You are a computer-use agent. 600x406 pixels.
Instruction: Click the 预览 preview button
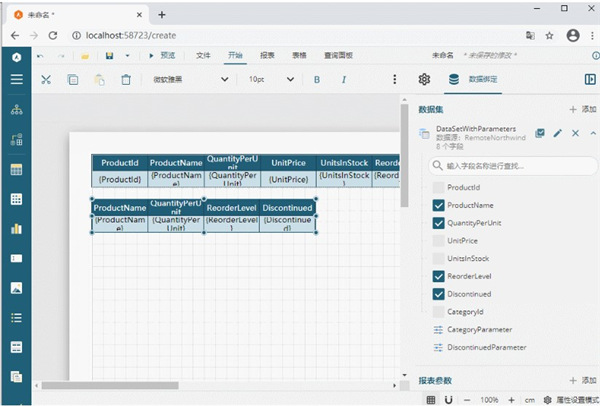(162, 55)
